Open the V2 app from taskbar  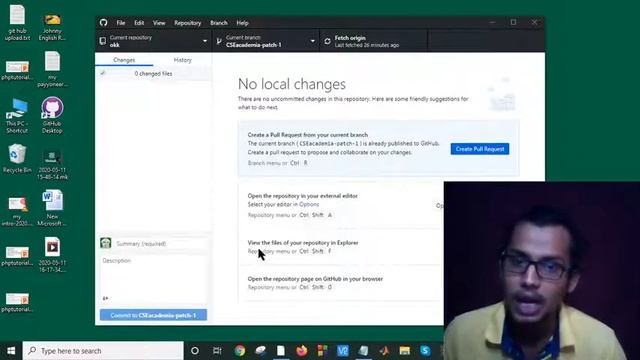(342, 351)
